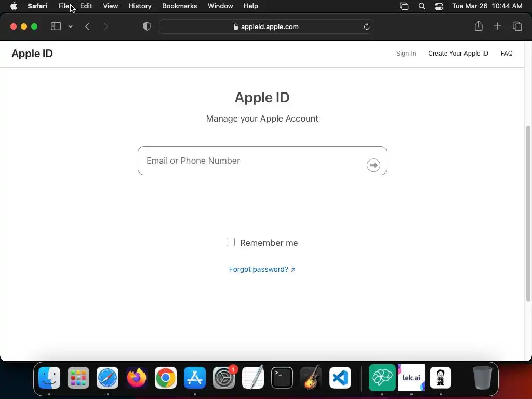Screen dimensions: 532x399
Task: Click the Apple ID header logo text
Action: click(32, 54)
